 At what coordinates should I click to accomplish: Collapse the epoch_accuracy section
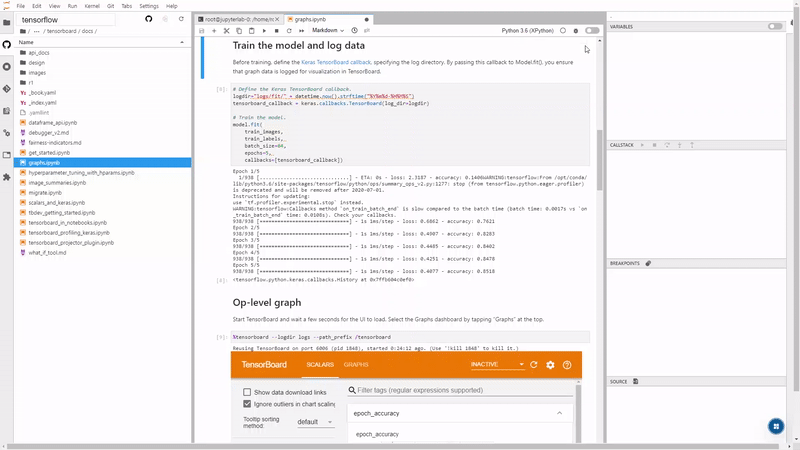tap(559, 413)
